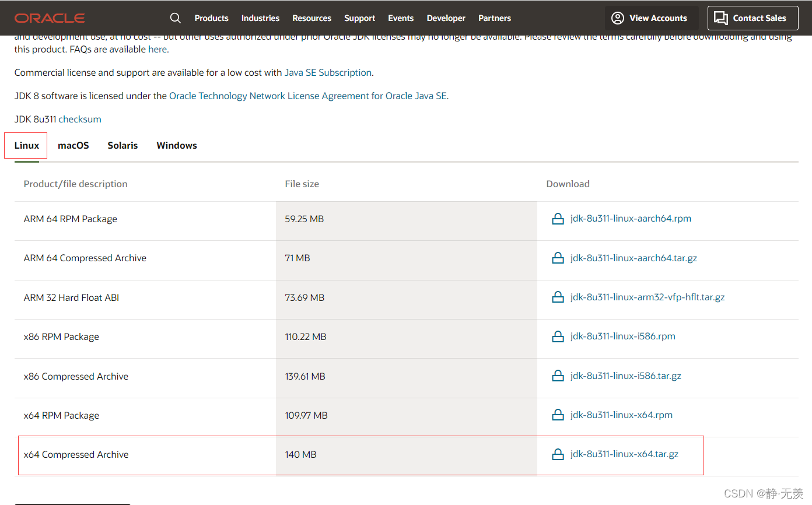This screenshot has width=812, height=505.
Task: Open the Events menu
Action: [401, 18]
